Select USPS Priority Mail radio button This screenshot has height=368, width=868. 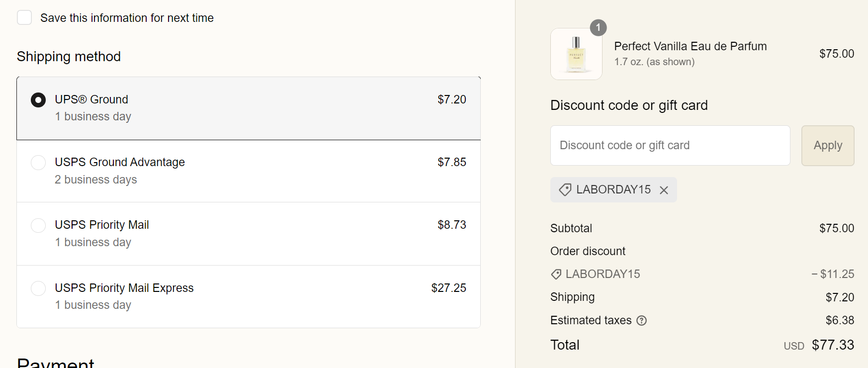[x=38, y=225]
